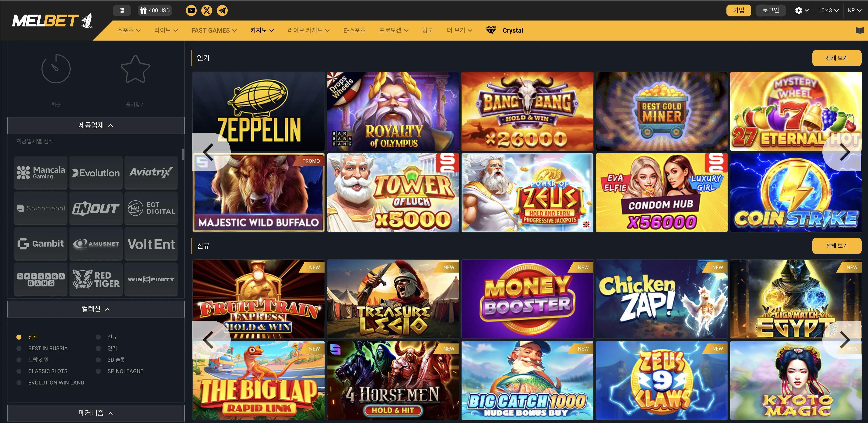Open the Crystal diamond icon
Image resolution: width=868 pixels, height=423 pixels.
[491, 30]
